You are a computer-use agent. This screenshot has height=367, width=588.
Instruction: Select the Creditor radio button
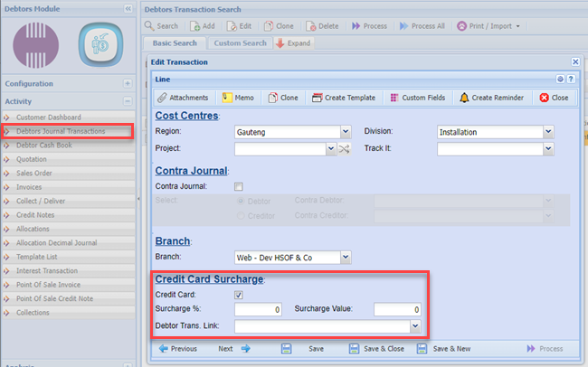[241, 216]
